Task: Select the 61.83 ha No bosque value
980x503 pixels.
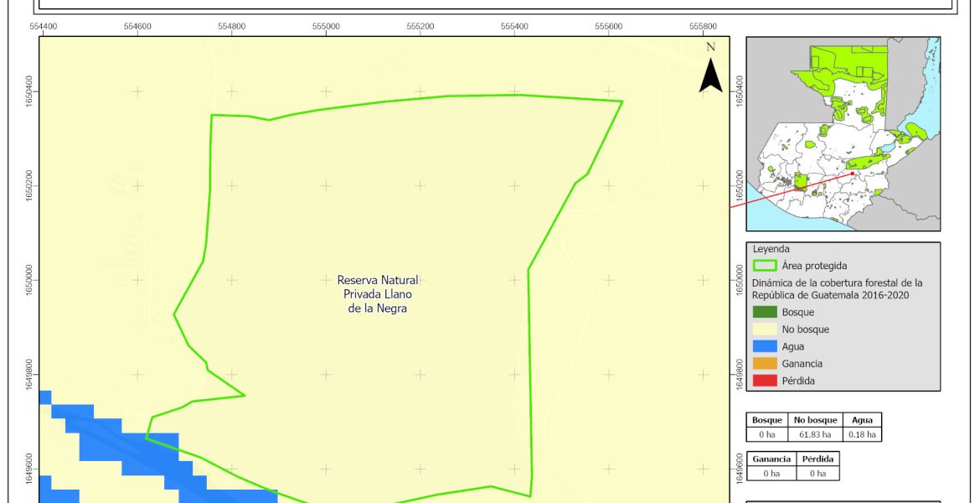Action: 815,434
